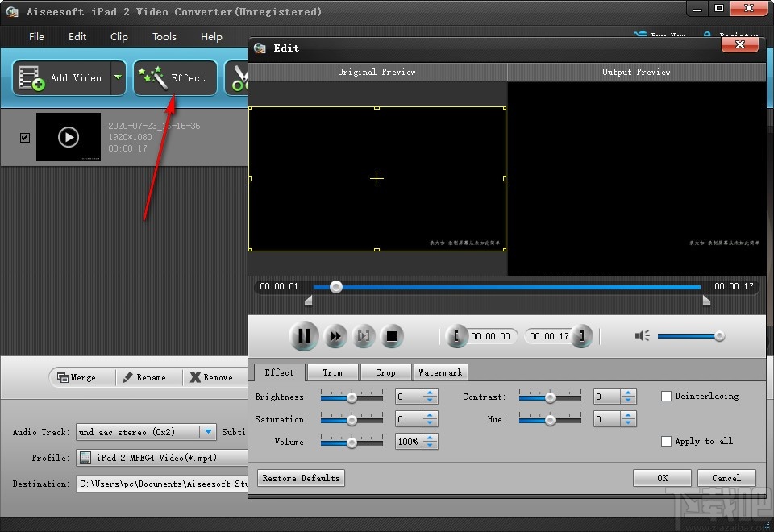Click the playback volume slider knob
The width and height of the screenshot is (774, 532).
(720, 336)
